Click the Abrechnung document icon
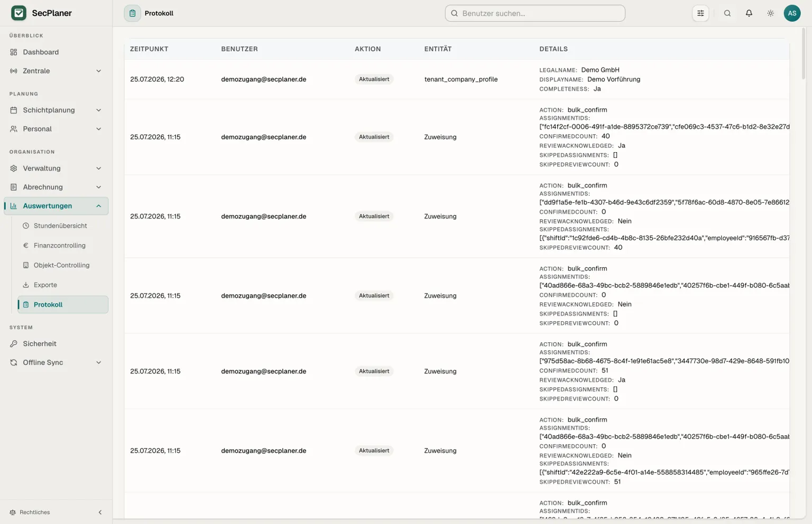 tap(14, 187)
